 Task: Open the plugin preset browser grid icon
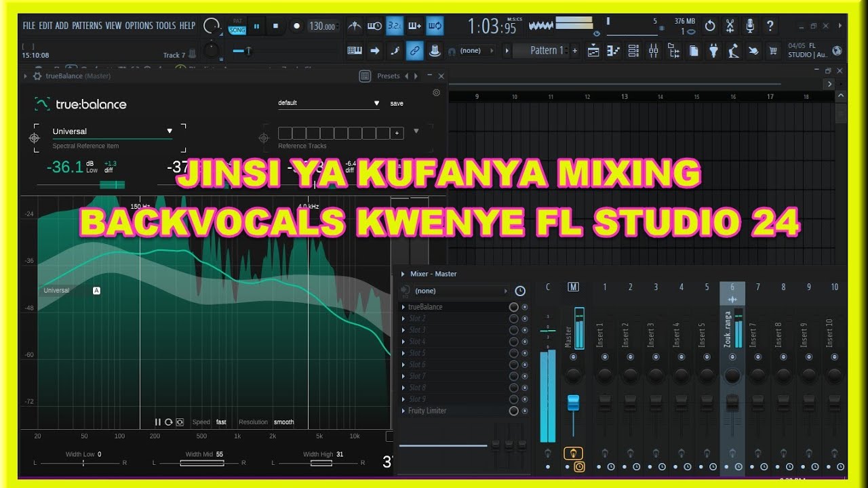pyautogui.click(x=365, y=76)
